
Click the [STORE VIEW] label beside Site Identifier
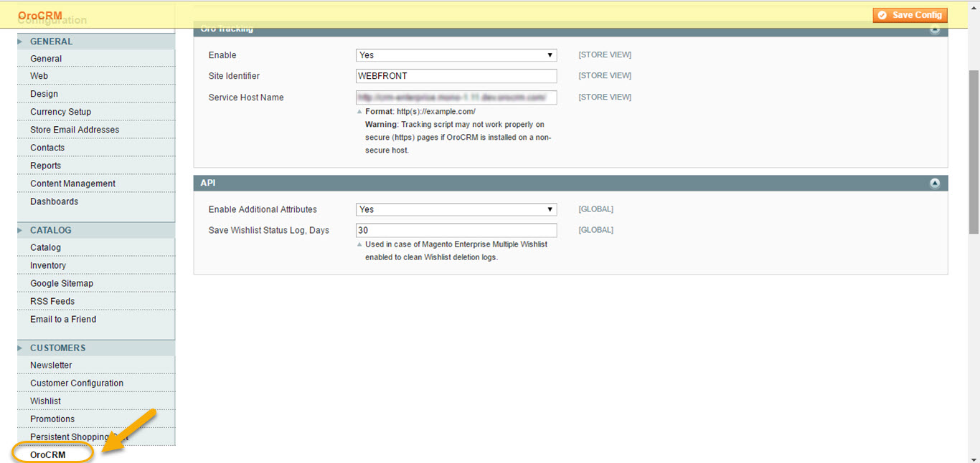click(605, 75)
